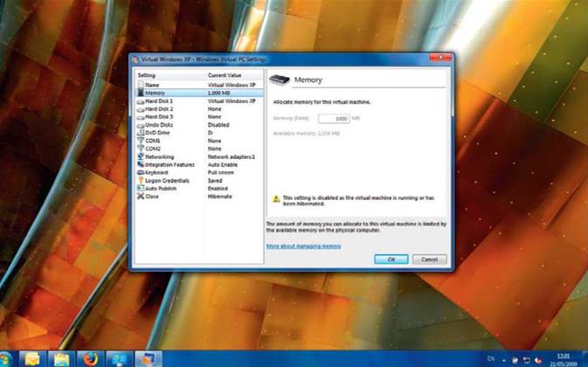Open Logon Credentials setting
The width and height of the screenshot is (588, 367).
[x=166, y=180]
